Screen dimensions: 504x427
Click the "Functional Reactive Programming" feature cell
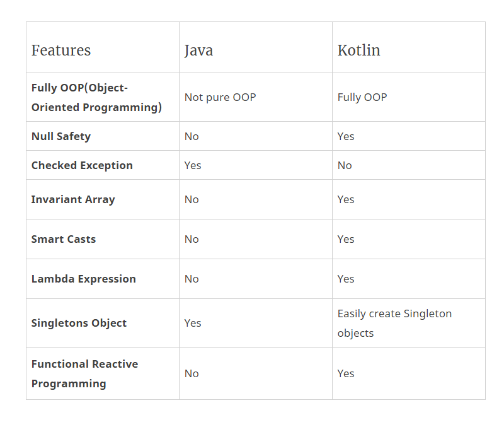pos(84,373)
